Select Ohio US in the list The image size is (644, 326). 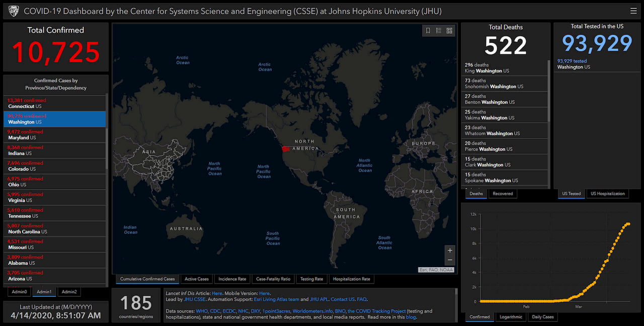pyautogui.click(x=55, y=182)
